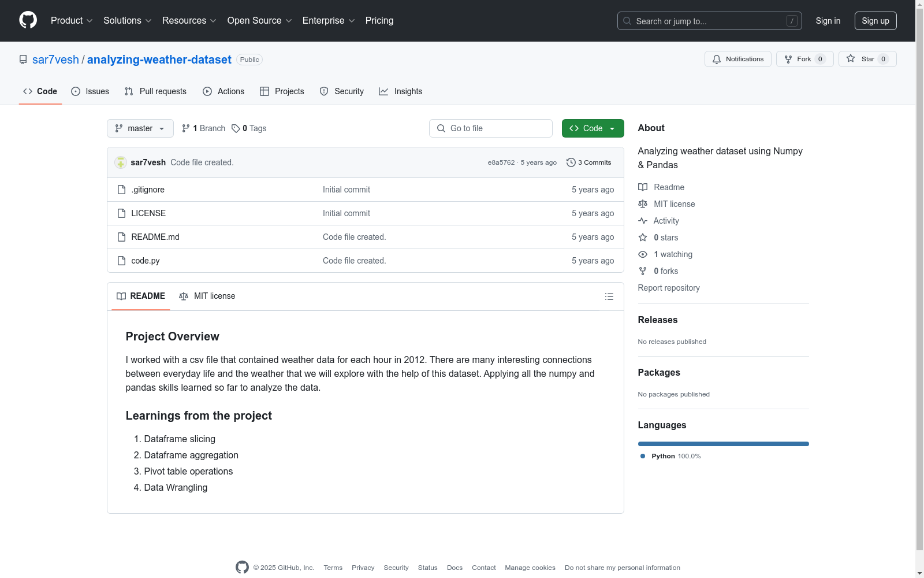Click the branch icon beside 1 Branch
Screen dimensions: 924x578
(186, 128)
